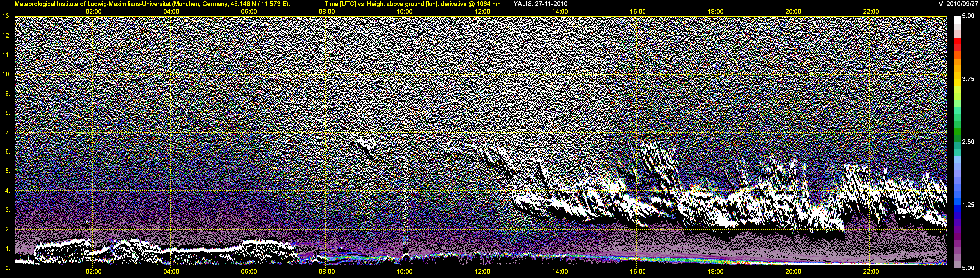The height and width of the screenshot is (278, 980).
Task: Select the 9. km height axis label
Action: click(8, 93)
